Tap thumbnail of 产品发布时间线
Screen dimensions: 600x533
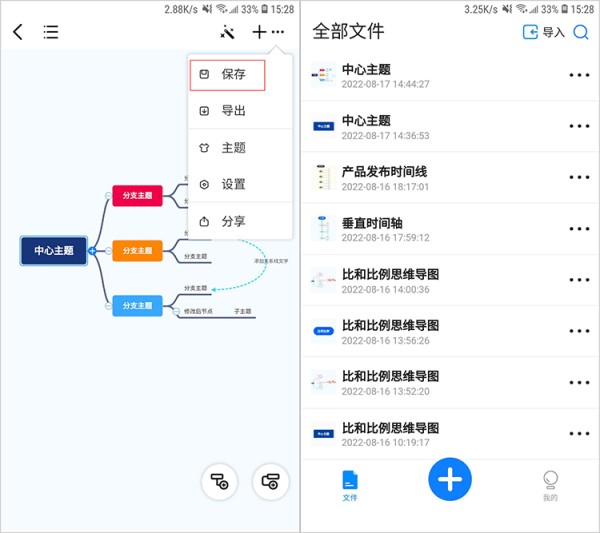[323, 177]
